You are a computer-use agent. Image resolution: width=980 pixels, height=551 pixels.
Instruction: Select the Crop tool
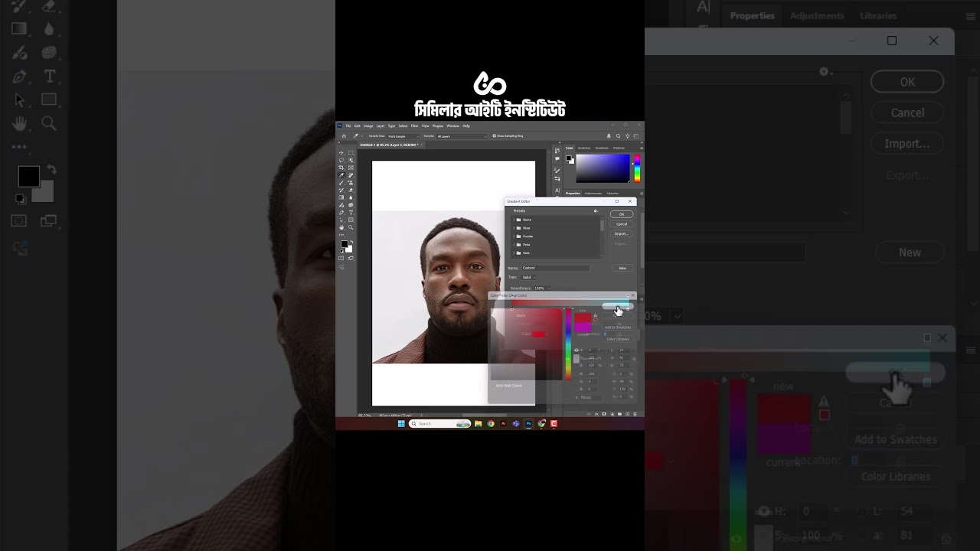341,168
